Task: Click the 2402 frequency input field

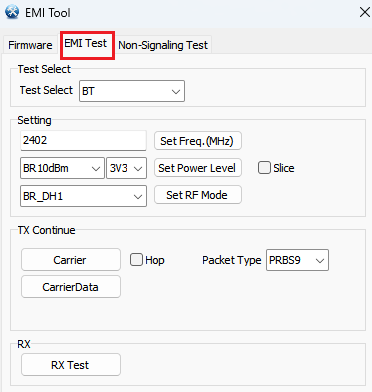Action: coord(83,140)
